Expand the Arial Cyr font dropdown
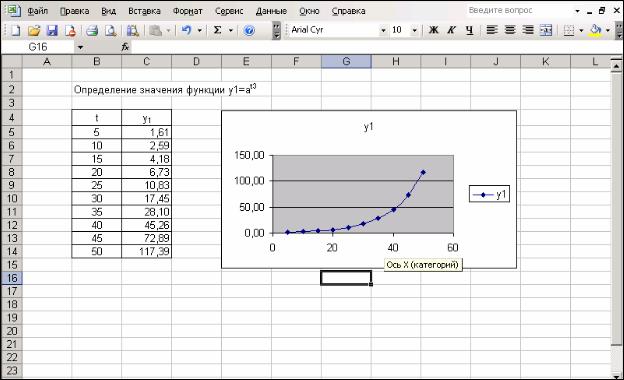The image size is (624, 380). coord(383,30)
